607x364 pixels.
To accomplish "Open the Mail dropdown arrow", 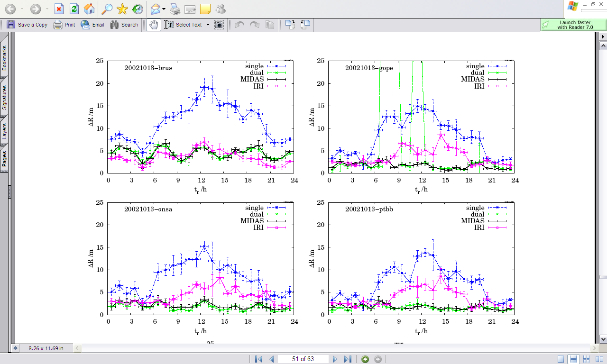I will click(164, 9).
